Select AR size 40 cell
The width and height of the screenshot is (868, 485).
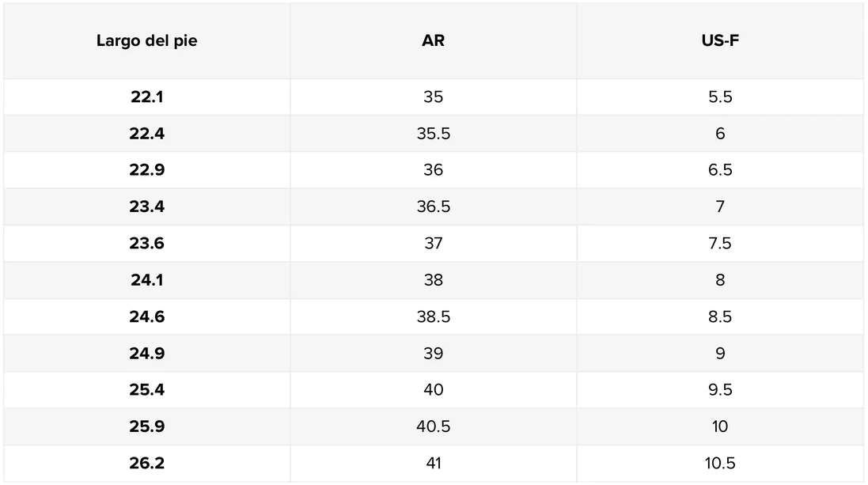click(x=433, y=390)
